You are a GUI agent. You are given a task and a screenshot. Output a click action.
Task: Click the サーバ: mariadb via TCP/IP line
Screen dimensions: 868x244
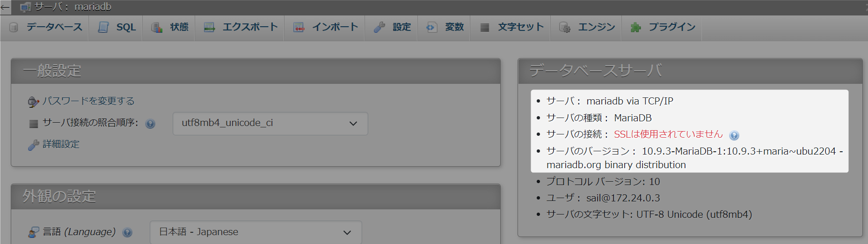[x=610, y=101]
